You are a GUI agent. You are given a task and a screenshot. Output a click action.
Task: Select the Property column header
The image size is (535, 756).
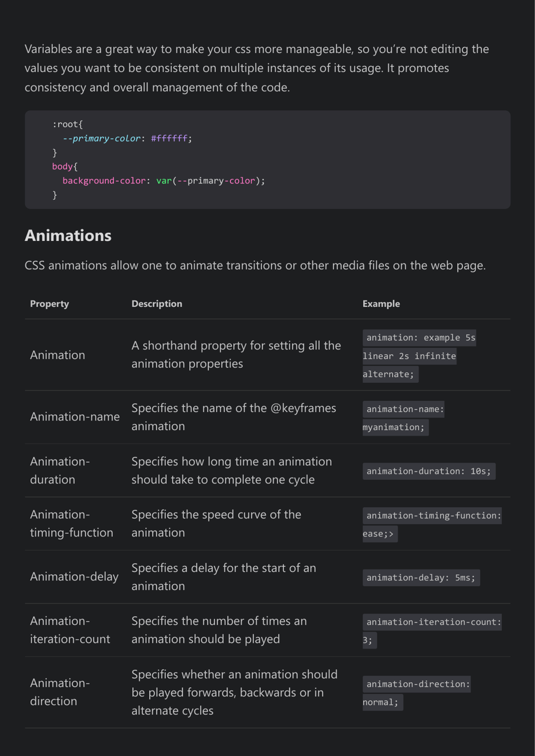(x=49, y=303)
